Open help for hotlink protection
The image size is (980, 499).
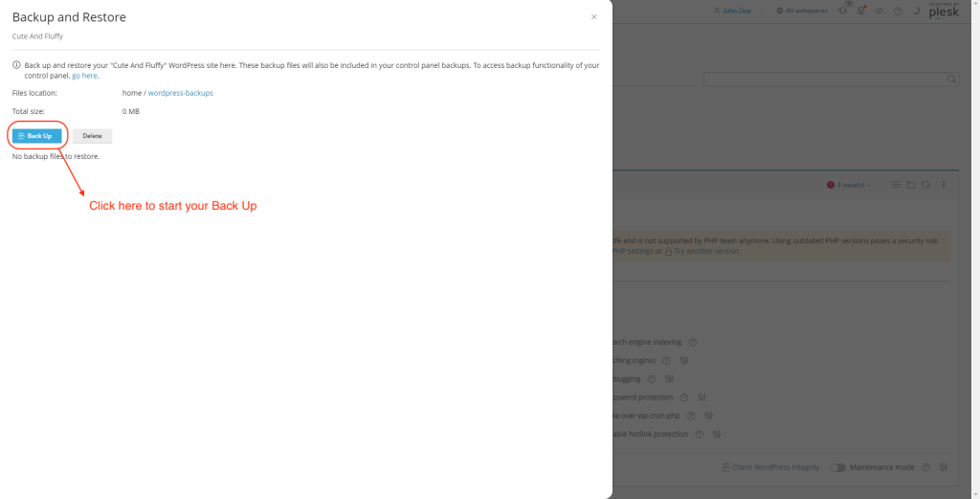[700, 434]
